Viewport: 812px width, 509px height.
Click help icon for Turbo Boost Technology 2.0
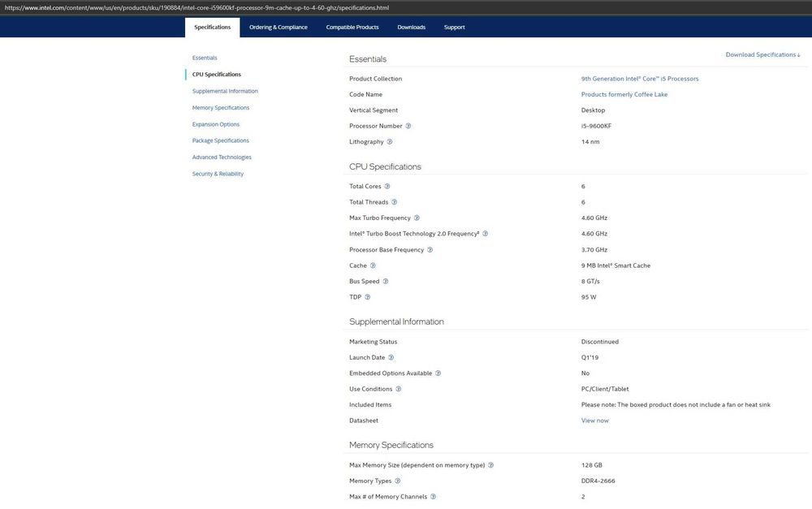point(486,234)
